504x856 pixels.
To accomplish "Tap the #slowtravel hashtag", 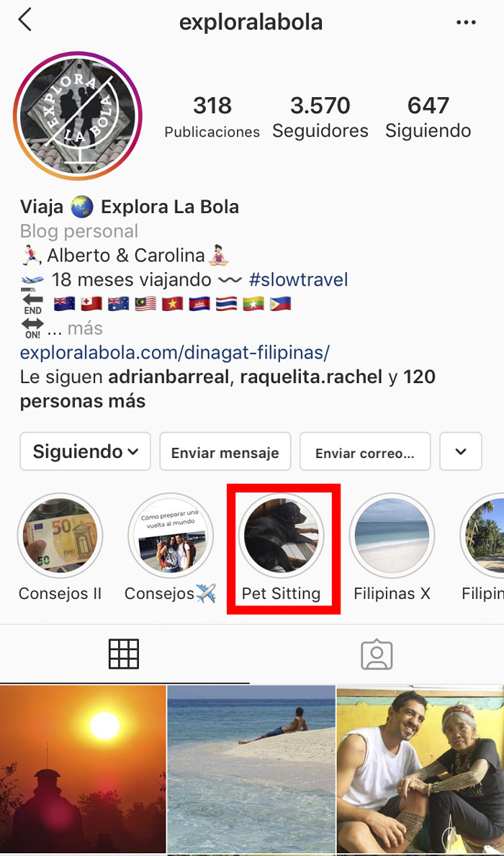I will click(298, 280).
